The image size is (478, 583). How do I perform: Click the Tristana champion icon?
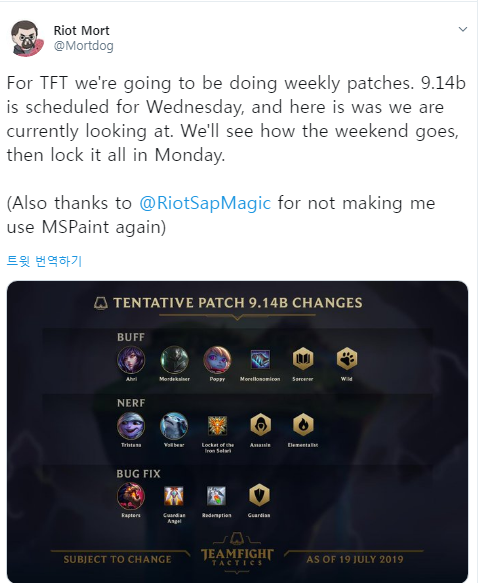(x=131, y=426)
